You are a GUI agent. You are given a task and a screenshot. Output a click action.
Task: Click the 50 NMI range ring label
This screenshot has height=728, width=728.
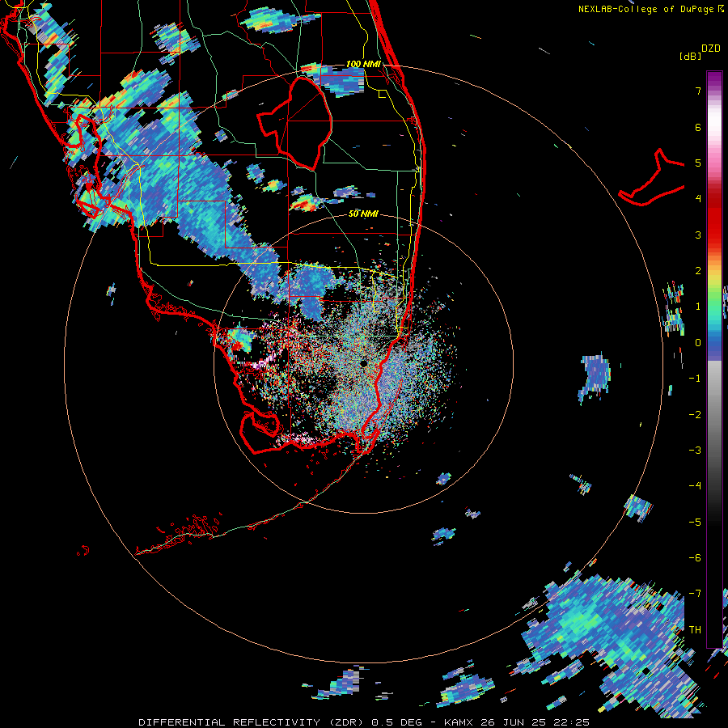coord(363,214)
